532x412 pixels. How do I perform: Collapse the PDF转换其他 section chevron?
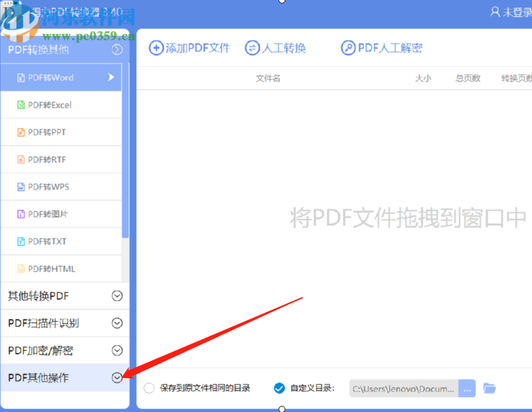pos(117,50)
